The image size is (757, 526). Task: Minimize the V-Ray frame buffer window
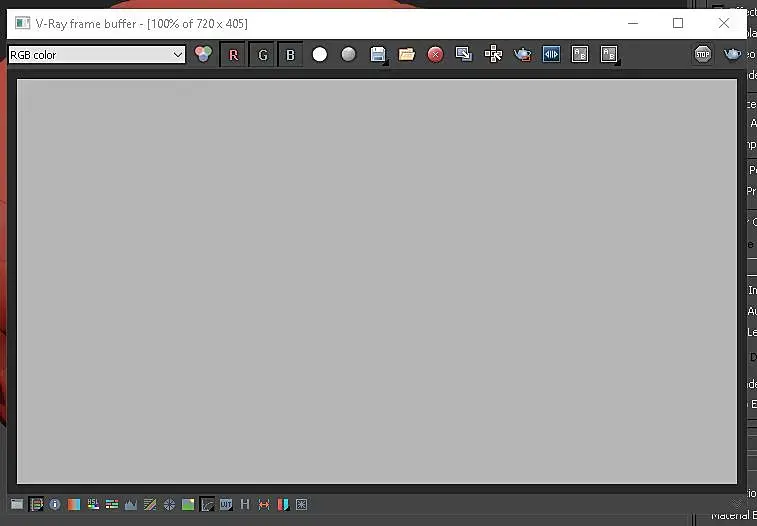point(633,23)
